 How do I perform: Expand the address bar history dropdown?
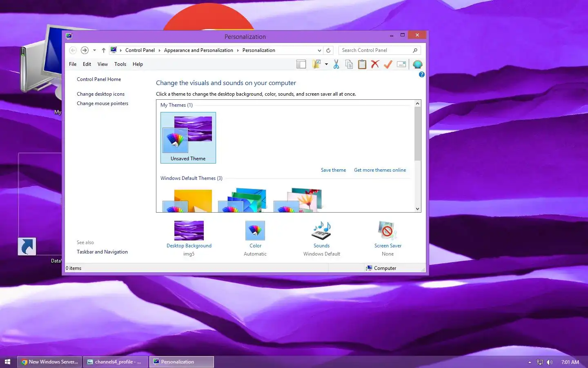coord(319,50)
